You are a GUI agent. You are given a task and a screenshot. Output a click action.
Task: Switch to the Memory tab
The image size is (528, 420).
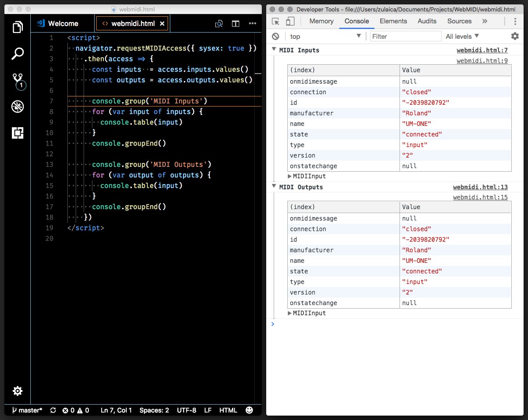click(321, 21)
